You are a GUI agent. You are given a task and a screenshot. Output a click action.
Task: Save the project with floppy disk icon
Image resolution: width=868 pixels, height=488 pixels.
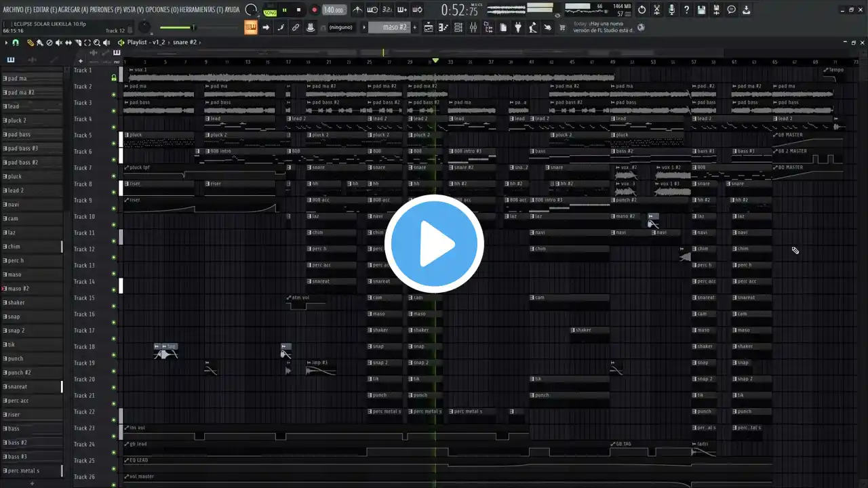[702, 9]
